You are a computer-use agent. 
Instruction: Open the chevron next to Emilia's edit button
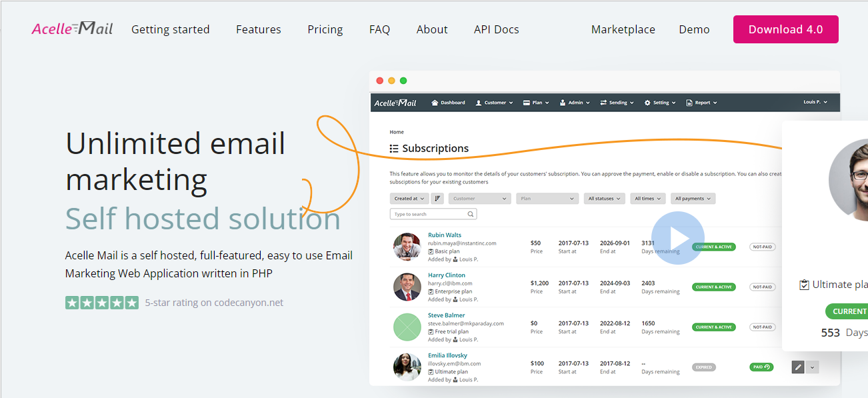(x=812, y=367)
